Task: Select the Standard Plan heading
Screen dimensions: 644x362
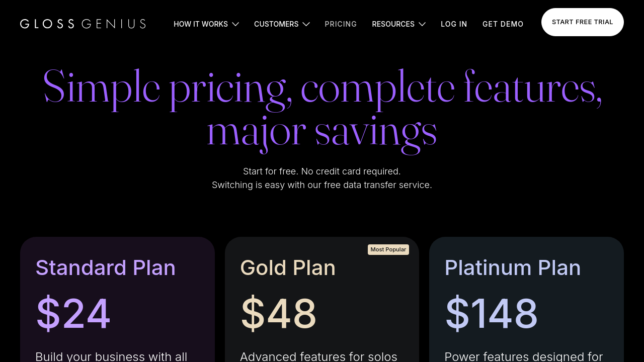Action: 106,267
